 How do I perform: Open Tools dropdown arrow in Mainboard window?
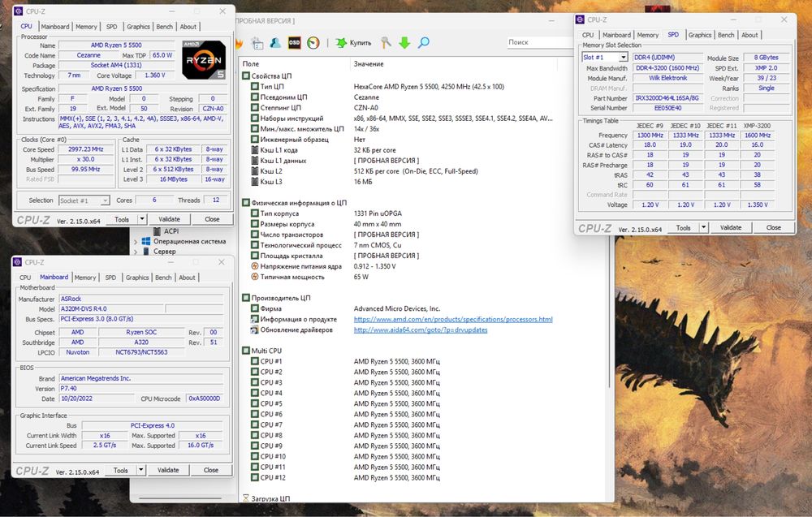click(142, 470)
